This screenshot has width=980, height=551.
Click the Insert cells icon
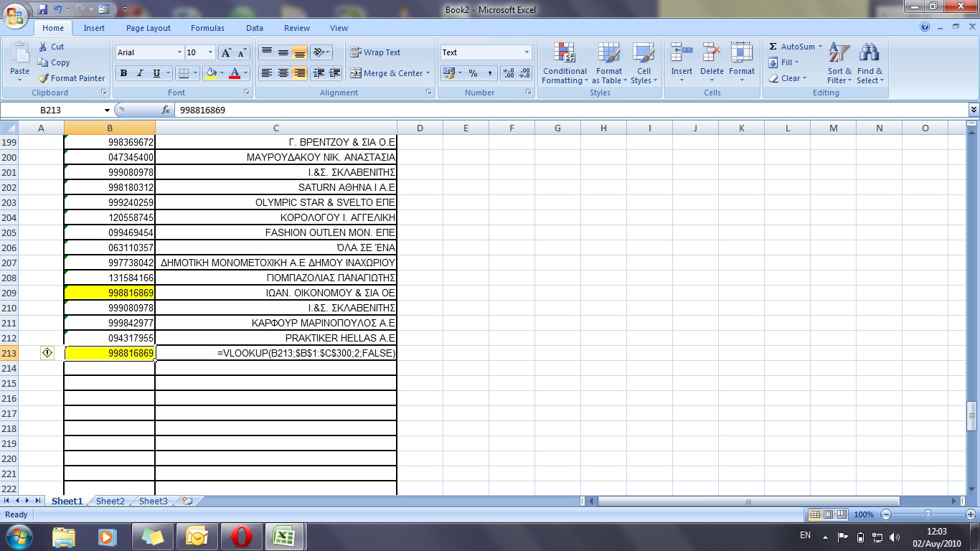click(682, 53)
